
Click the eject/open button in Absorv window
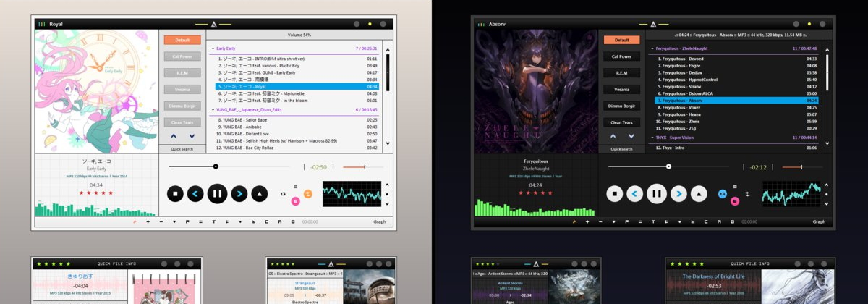[699, 193]
